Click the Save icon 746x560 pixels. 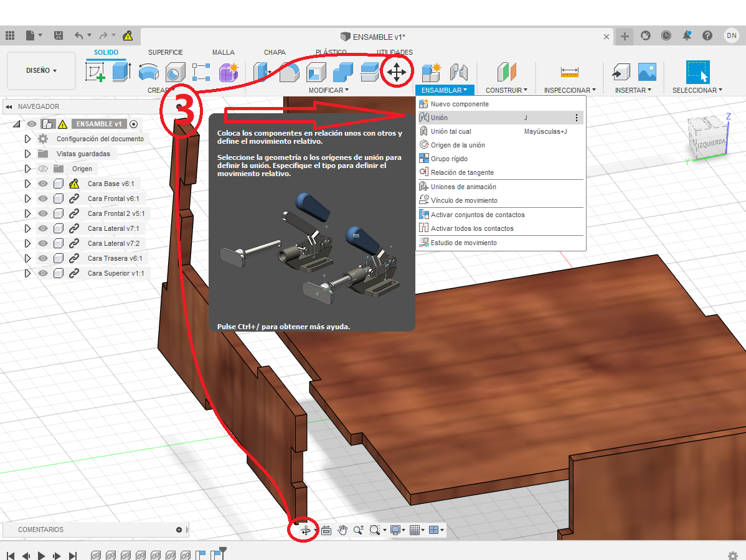point(59,35)
